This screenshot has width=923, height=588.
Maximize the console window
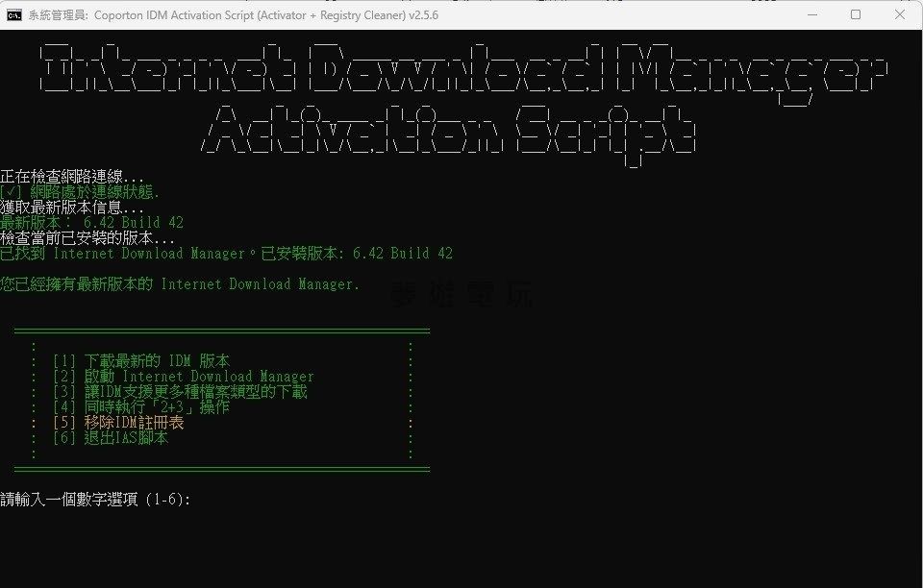[856, 14]
